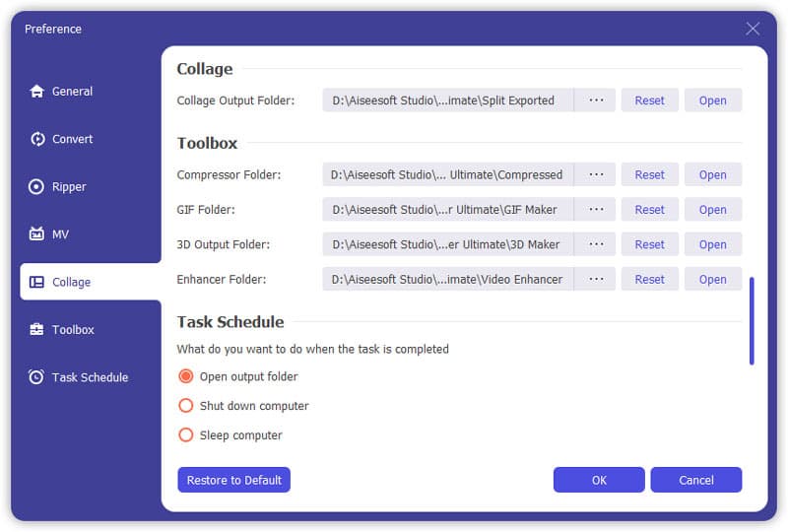Viewport: 788px width, 532px height.
Task: Click the Ripper disc icon
Action: pos(36,186)
